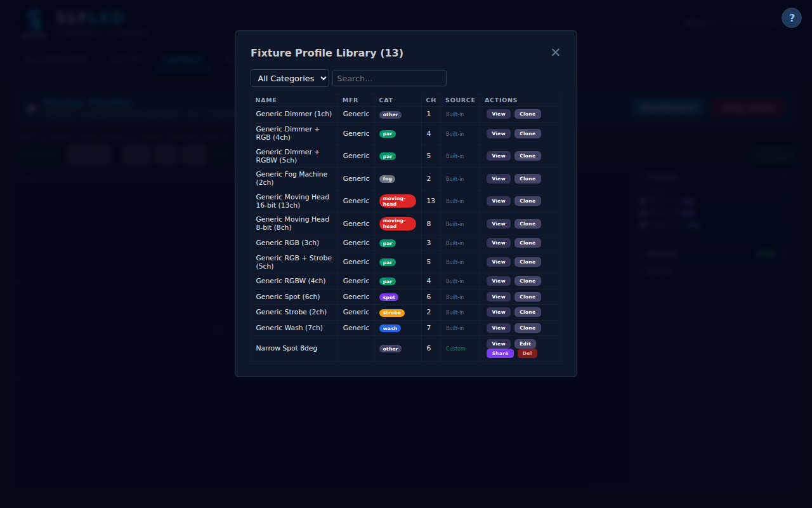The height and width of the screenshot is (508, 812).
Task: Close the Fixture Profile Library dialog
Action: tap(556, 53)
